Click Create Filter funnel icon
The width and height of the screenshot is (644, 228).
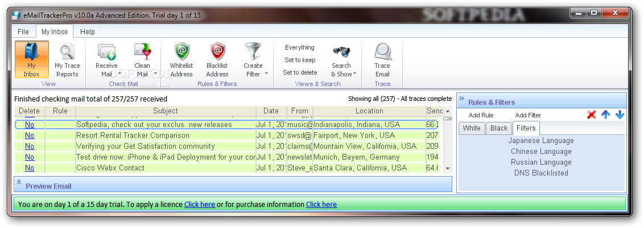[253, 51]
